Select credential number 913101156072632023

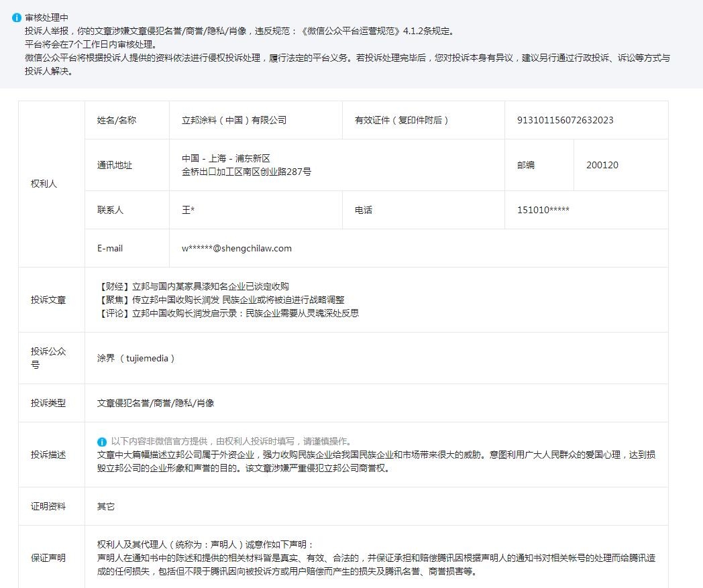point(565,121)
